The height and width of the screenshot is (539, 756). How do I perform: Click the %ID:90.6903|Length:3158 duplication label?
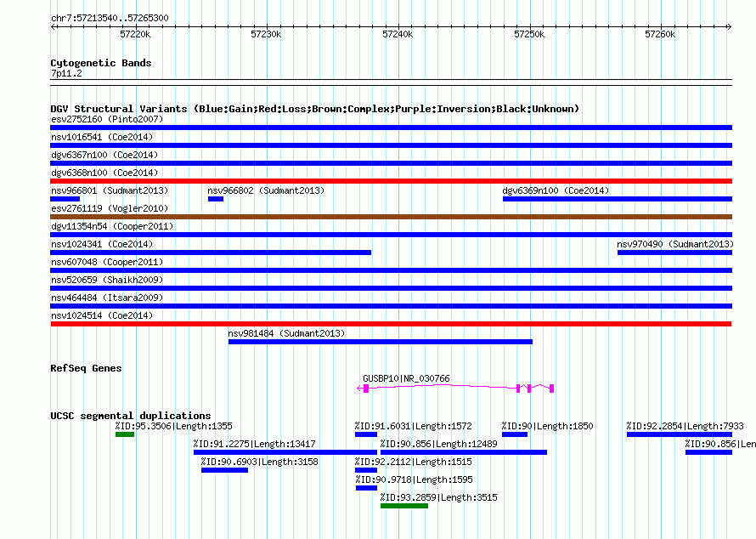pyautogui.click(x=259, y=462)
